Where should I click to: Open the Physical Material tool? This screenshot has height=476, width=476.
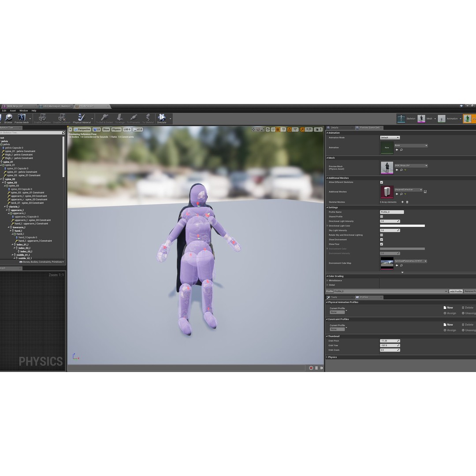82,119
